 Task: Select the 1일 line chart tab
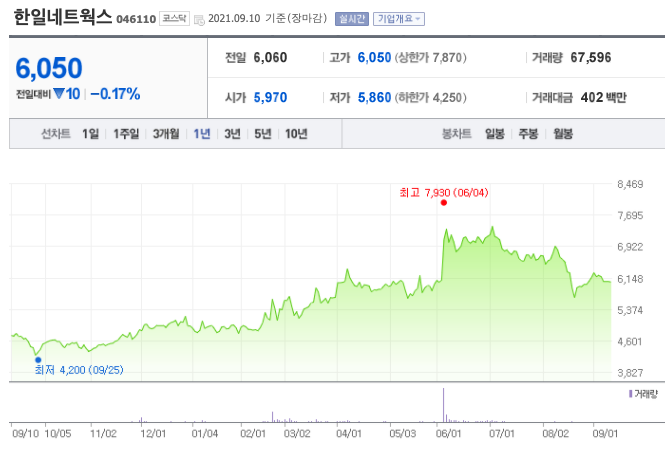[90, 134]
